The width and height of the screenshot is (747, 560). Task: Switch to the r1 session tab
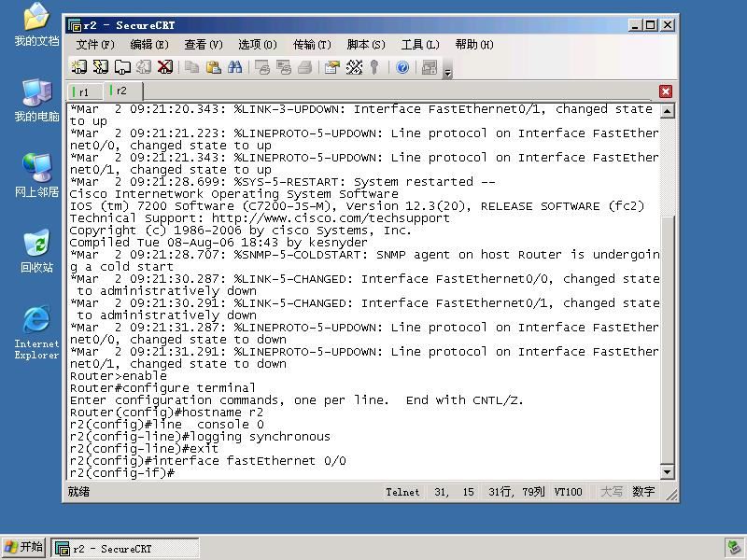(84, 91)
